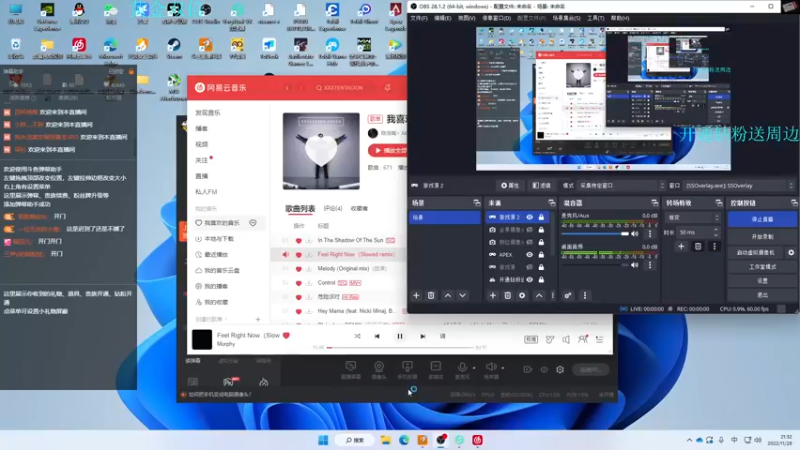
Task: Delete selected source in OBS
Action: click(x=507, y=295)
